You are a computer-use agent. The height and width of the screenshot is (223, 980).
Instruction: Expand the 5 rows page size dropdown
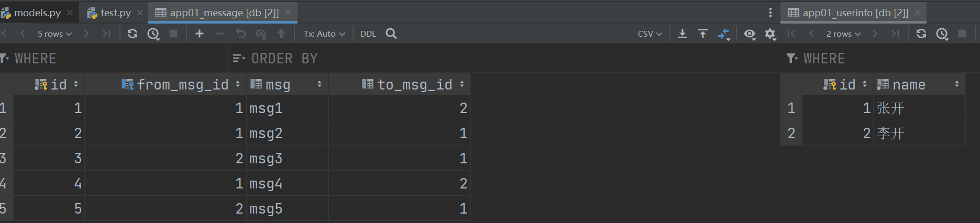click(54, 34)
